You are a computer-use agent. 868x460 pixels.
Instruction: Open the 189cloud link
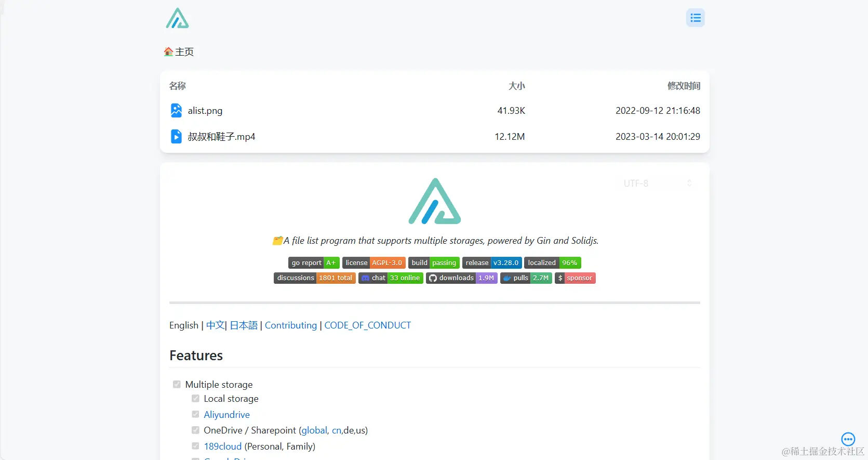222,446
